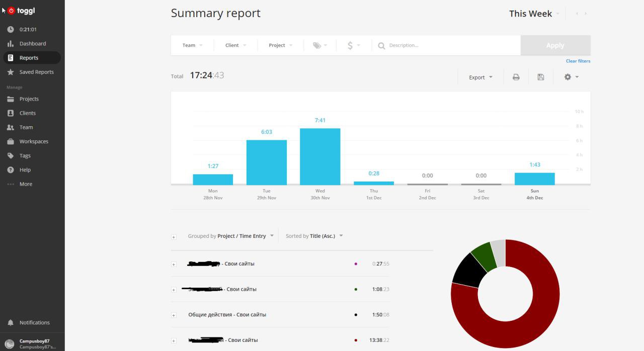Open the Team filter dropdown

pos(193,45)
